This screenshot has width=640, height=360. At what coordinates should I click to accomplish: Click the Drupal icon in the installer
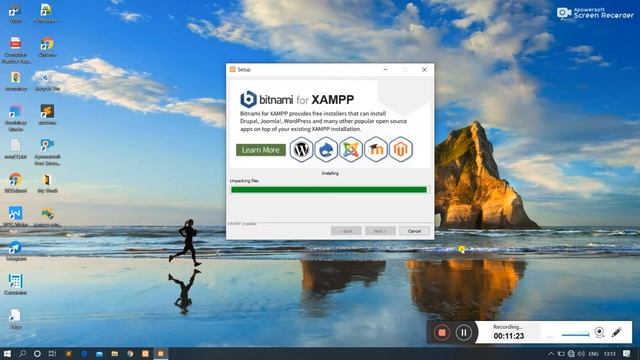pos(326,149)
